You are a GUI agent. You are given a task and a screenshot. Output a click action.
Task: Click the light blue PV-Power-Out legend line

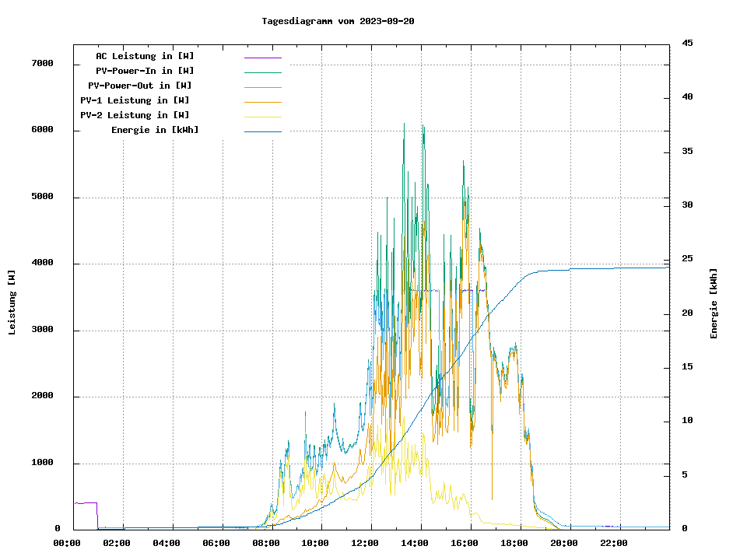tap(262, 87)
